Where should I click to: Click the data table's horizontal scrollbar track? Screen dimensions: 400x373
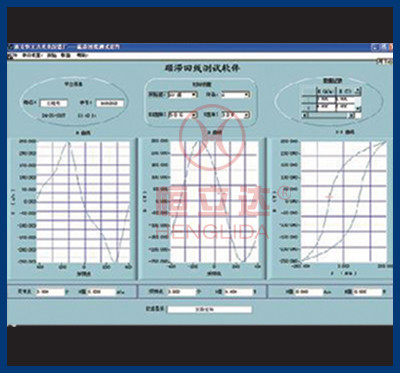point(328,115)
